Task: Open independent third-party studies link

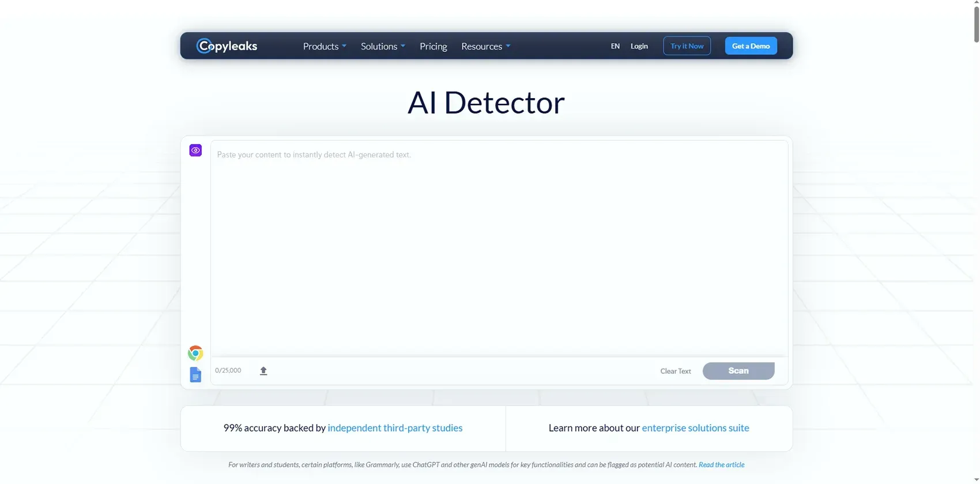Action: (x=395, y=428)
